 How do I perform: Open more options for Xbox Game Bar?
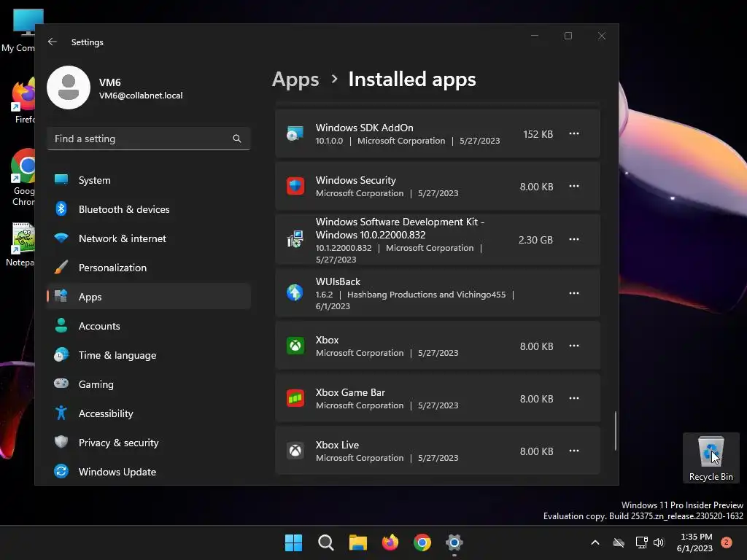coord(574,398)
